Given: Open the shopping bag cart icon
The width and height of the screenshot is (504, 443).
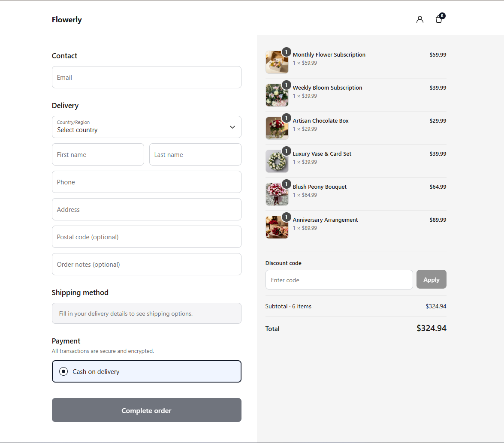Looking at the screenshot, I should point(439,19).
